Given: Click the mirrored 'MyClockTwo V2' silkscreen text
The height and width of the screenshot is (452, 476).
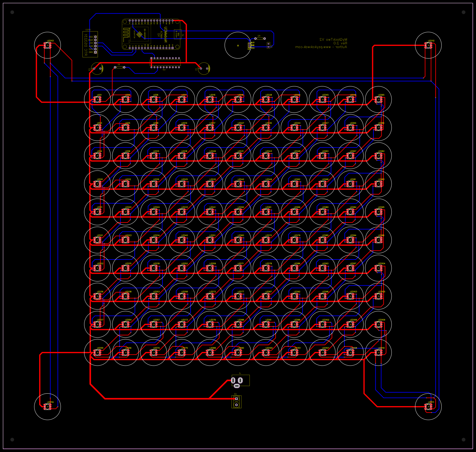Looking at the screenshot, I should click(333, 40).
